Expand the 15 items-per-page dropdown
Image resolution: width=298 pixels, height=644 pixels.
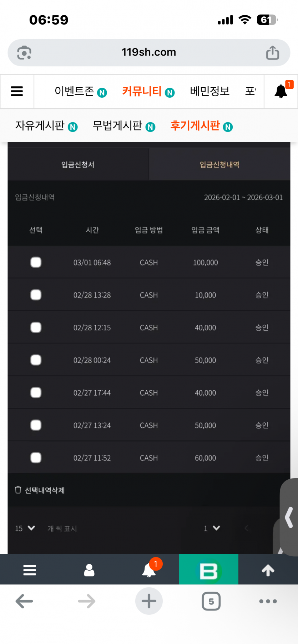[x=25, y=528]
